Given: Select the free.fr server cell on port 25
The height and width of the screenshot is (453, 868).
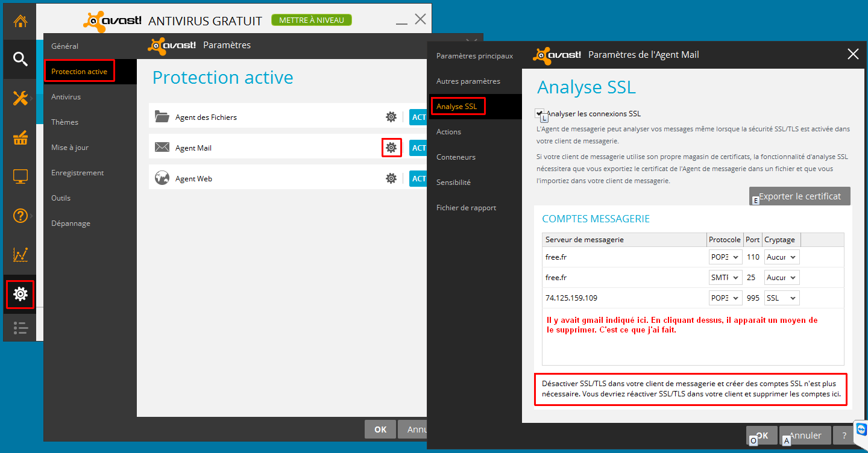Looking at the screenshot, I should click(x=624, y=278).
